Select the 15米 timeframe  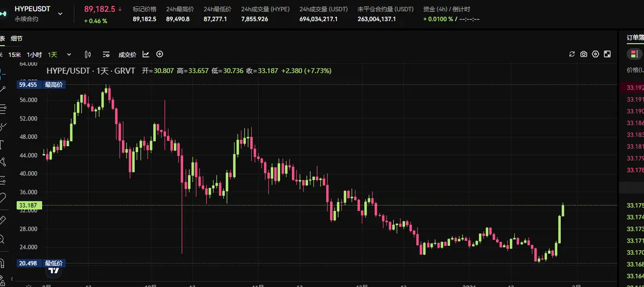click(15, 54)
